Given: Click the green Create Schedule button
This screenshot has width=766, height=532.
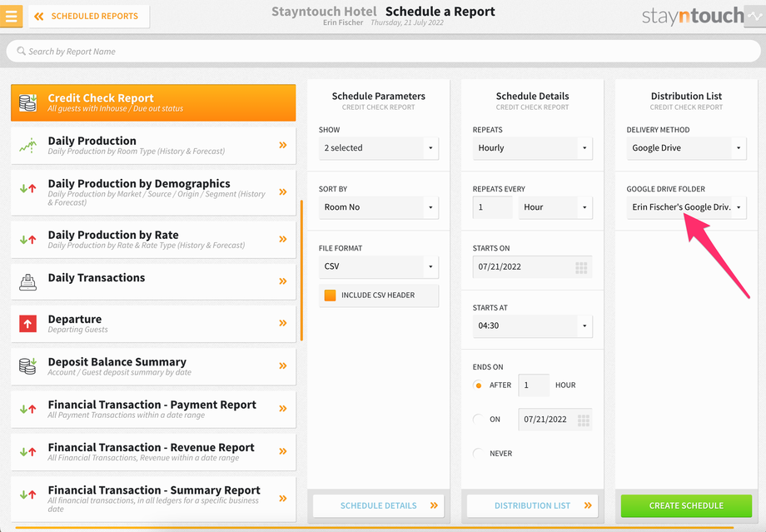Looking at the screenshot, I should coord(686,505).
